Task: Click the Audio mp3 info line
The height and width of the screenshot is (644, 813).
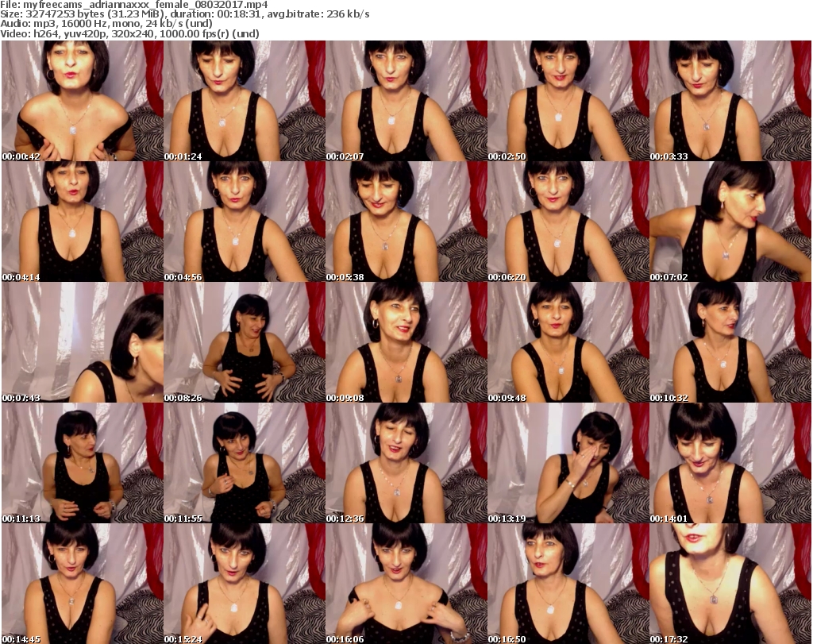Action: click(x=106, y=24)
